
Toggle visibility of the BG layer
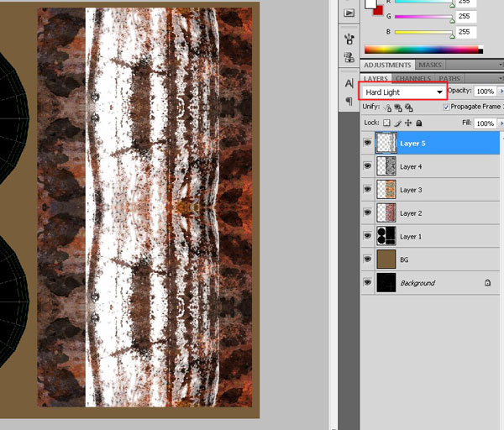tap(367, 260)
